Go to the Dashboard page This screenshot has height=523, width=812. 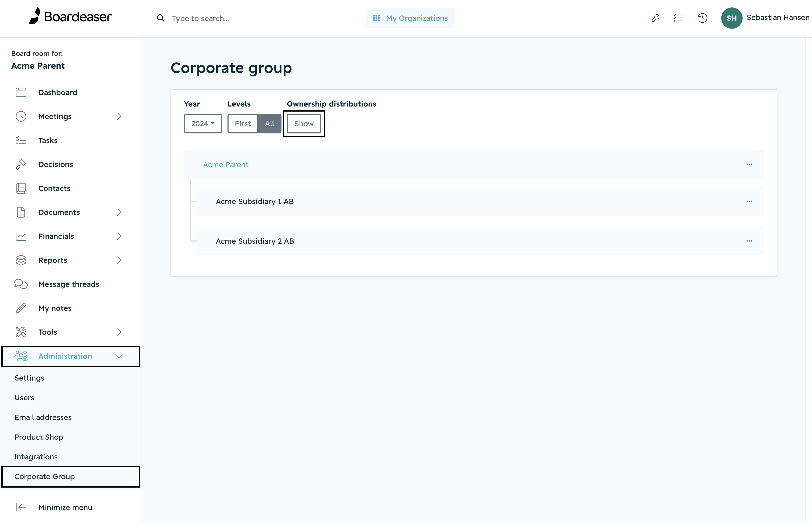pyautogui.click(x=58, y=92)
